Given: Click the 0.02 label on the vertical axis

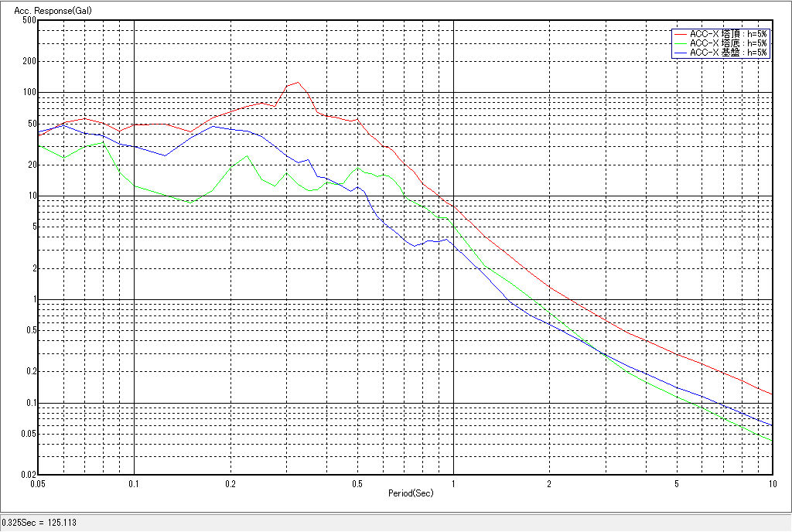Looking at the screenshot, I should pos(28,475).
